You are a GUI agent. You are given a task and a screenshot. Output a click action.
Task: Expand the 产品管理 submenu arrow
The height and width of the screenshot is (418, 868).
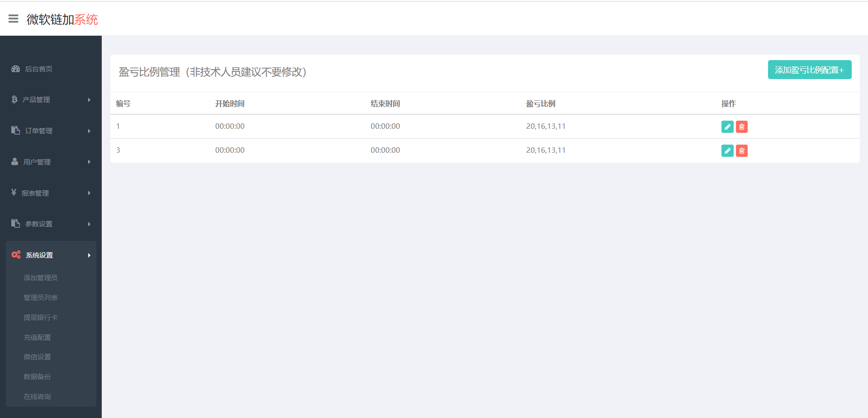point(89,100)
